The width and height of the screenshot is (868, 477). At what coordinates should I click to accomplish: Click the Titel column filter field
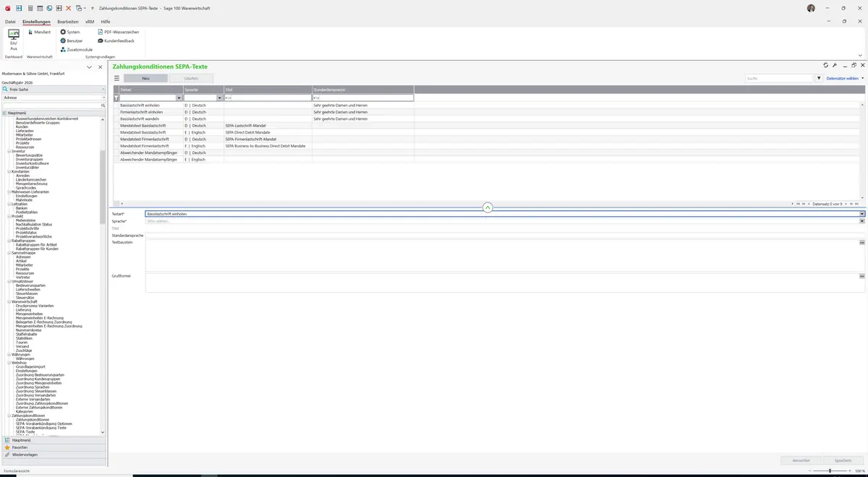point(268,98)
